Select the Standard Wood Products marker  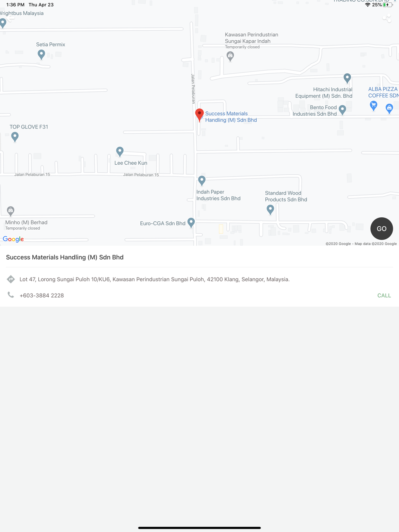pyautogui.click(x=270, y=210)
